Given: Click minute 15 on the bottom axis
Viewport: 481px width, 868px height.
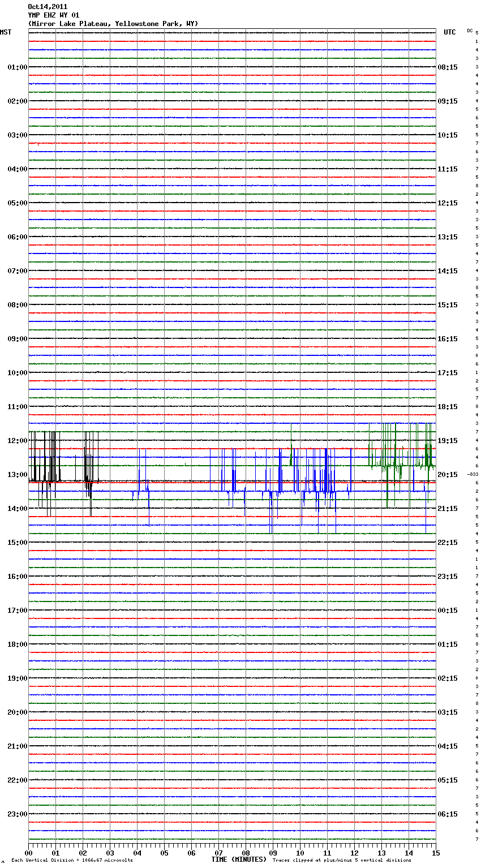Looking at the screenshot, I should (x=436, y=853).
